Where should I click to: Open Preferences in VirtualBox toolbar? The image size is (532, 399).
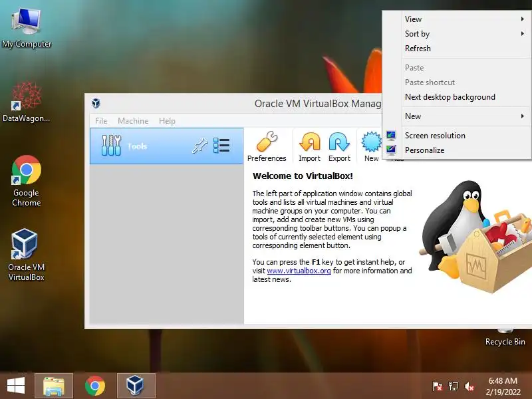click(267, 146)
